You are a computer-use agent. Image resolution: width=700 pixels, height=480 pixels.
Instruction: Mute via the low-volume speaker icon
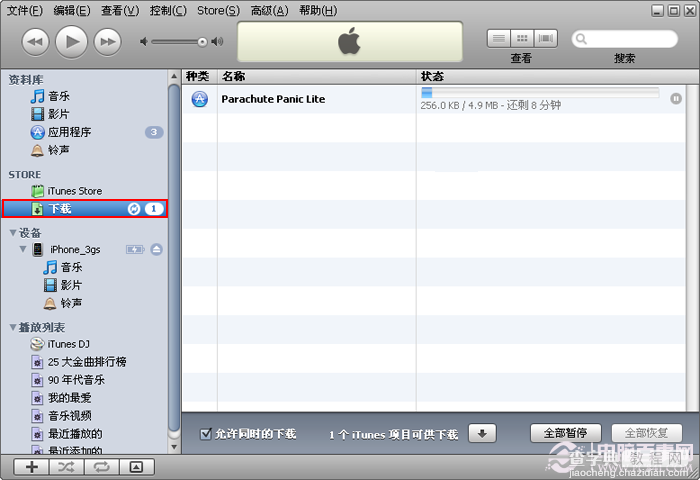[x=144, y=42]
